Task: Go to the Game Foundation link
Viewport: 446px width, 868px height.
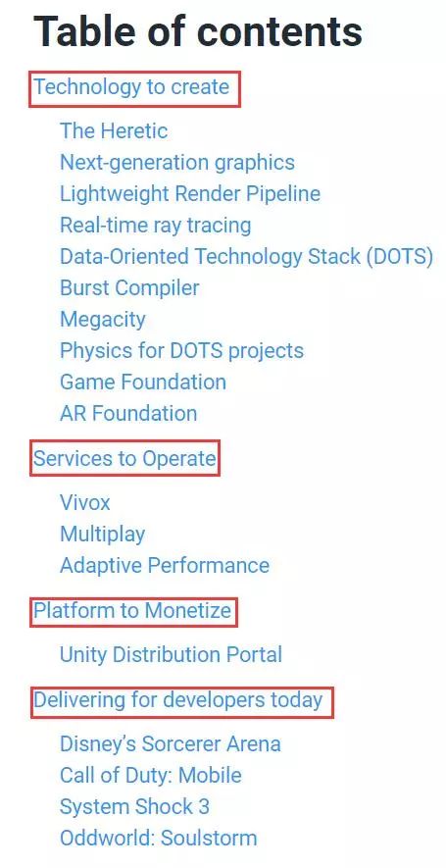Action: (x=143, y=382)
